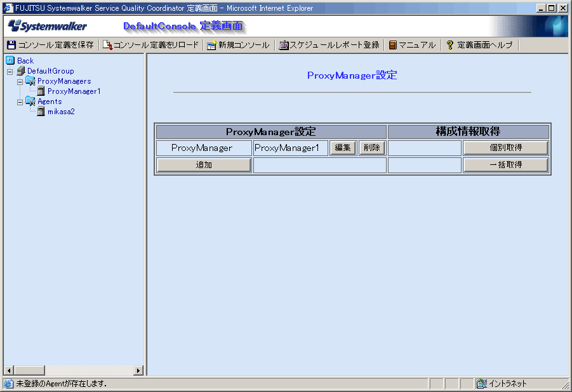The height and width of the screenshot is (392, 572).
Task: Click left arrow of tree horizontal scrollbar
Action: 9,370
